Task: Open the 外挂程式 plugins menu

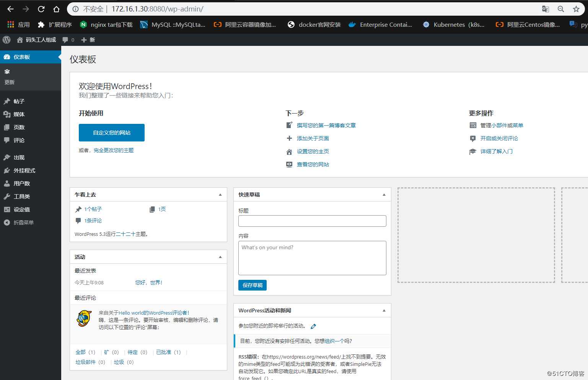Action: 31,171
